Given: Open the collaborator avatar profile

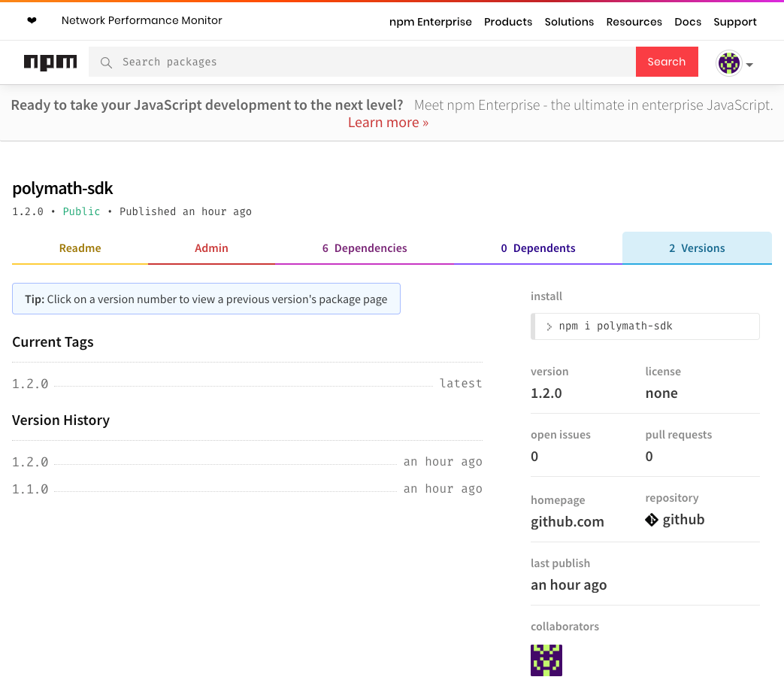Looking at the screenshot, I should point(546,660).
